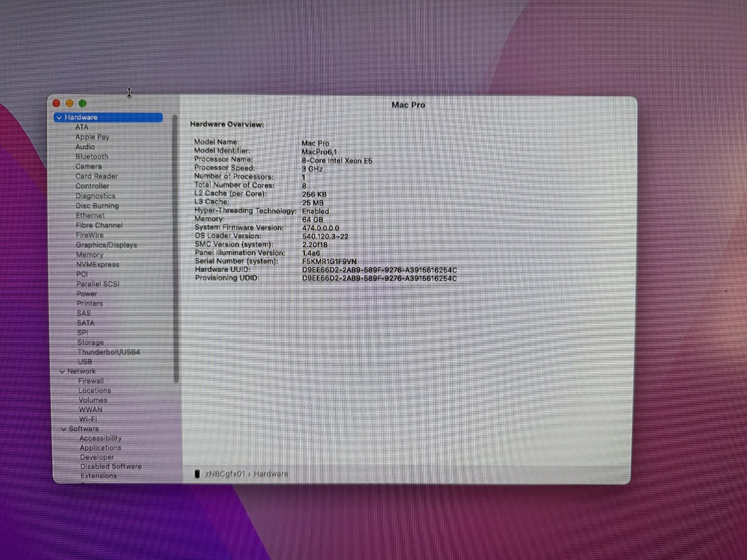Show Graphics/Displays information
This screenshot has width=747, height=560.
click(x=107, y=245)
